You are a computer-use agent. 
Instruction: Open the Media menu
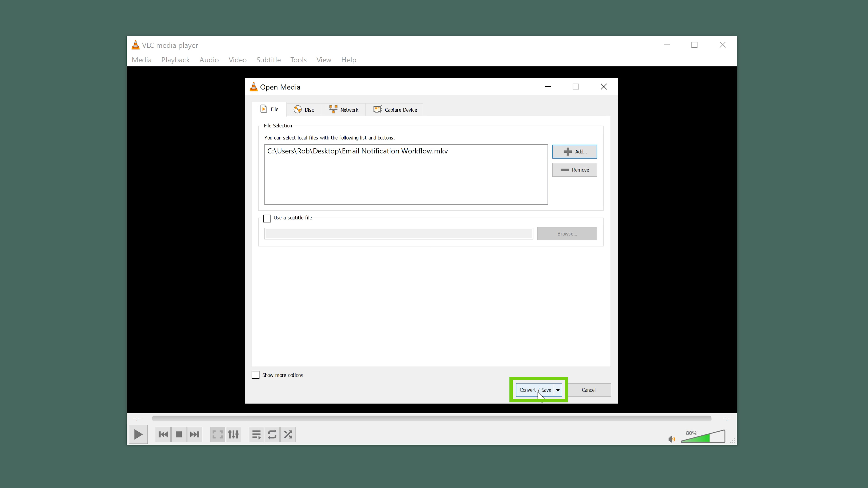[142, 60]
